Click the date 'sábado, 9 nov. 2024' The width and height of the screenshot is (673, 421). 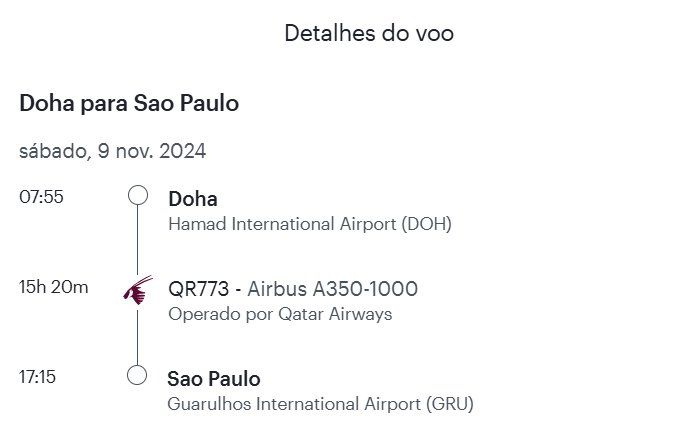click(x=112, y=152)
